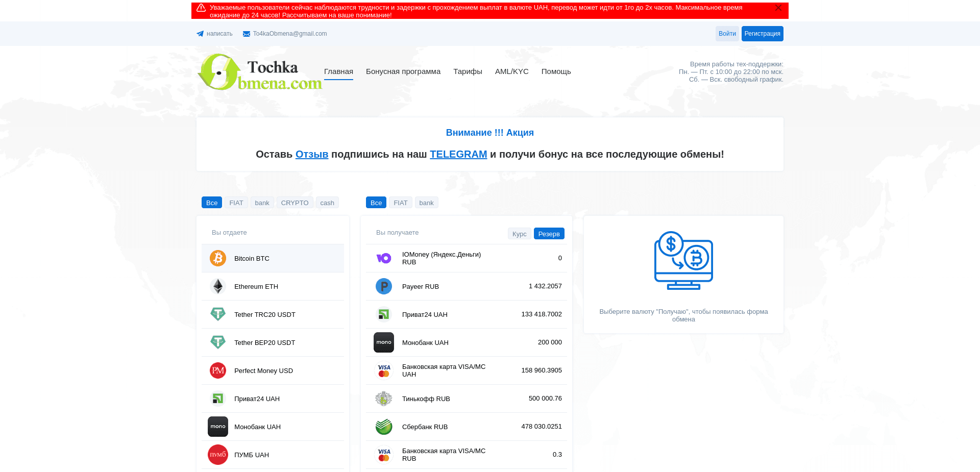Enable the CRYPTO filter
Image resolution: width=980 pixels, height=472 pixels.
coord(295,202)
